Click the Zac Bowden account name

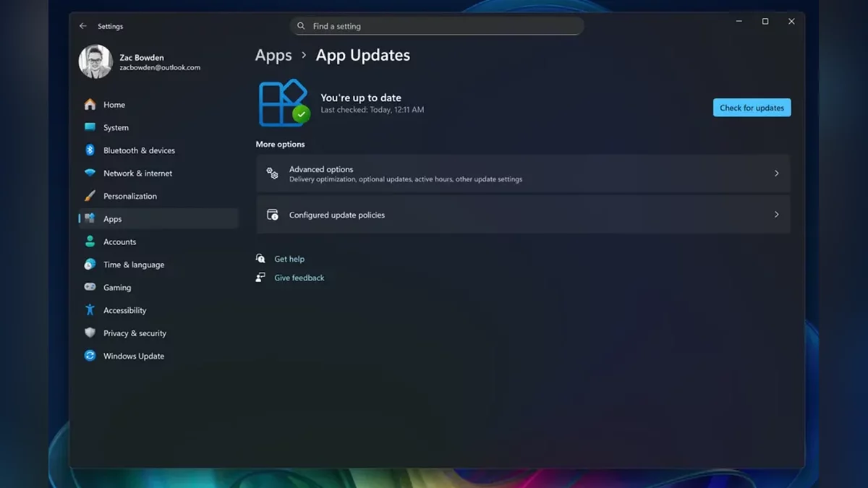click(142, 57)
